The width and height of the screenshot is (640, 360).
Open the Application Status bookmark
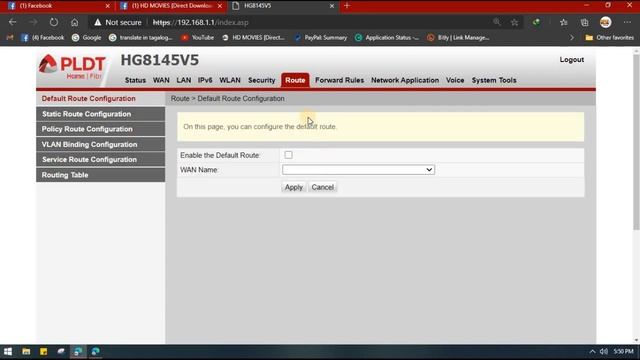(387, 38)
